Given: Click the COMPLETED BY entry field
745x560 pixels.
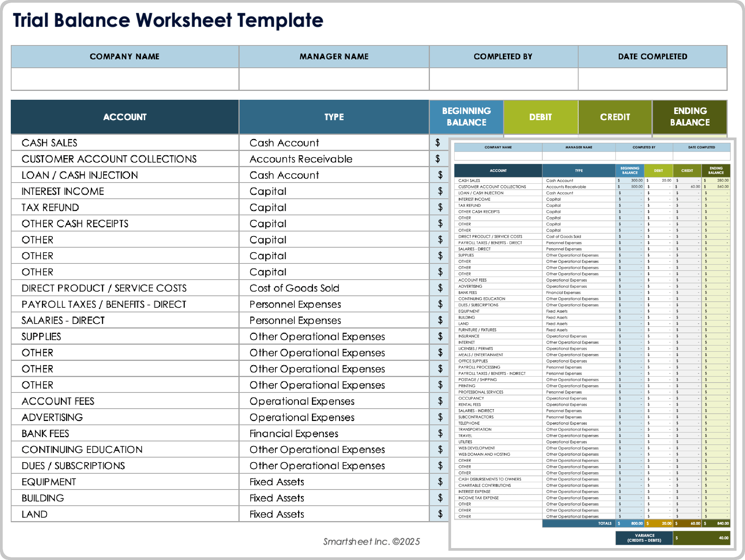Looking at the screenshot, I should tap(502, 79).
